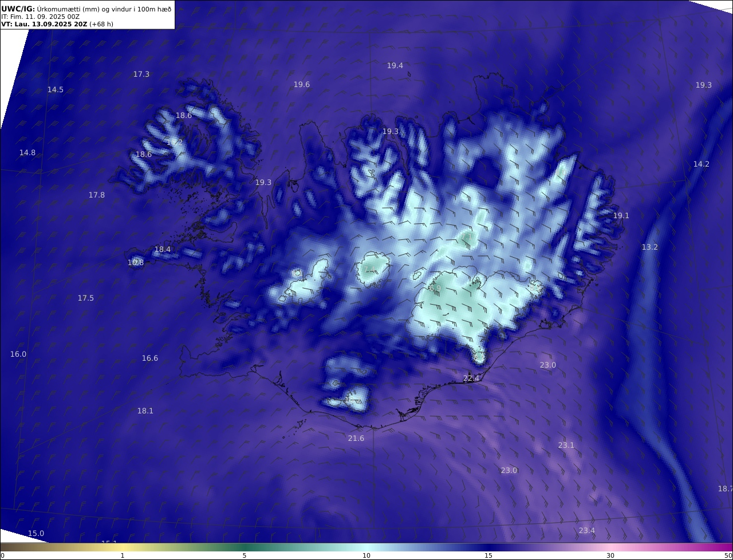Viewport: 733px width, 560px height.
Task: Click the 22.4 value on the map
Action: 471,378
